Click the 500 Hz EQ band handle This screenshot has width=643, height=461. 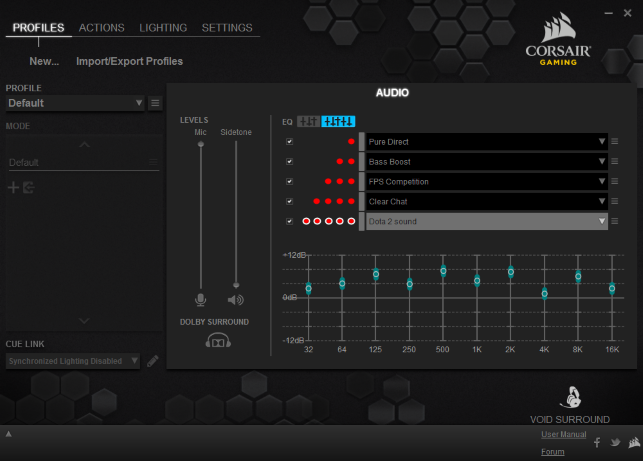(x=443, y=271)
